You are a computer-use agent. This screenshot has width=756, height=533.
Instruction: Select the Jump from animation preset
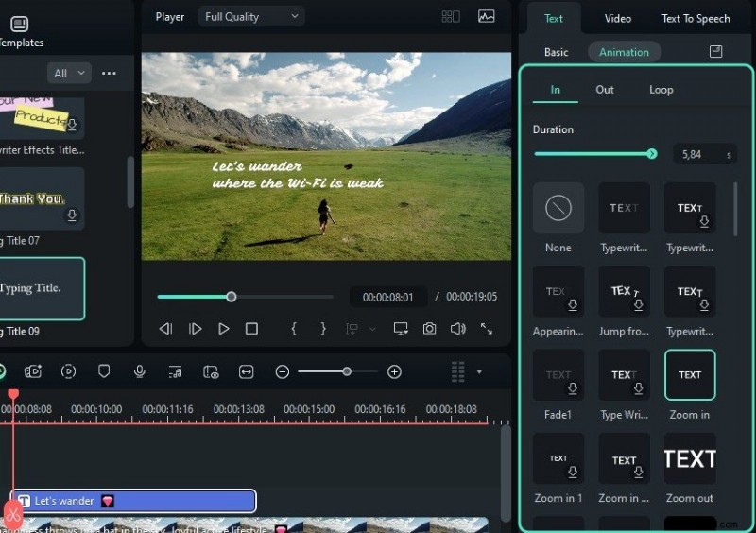point(624,291)
